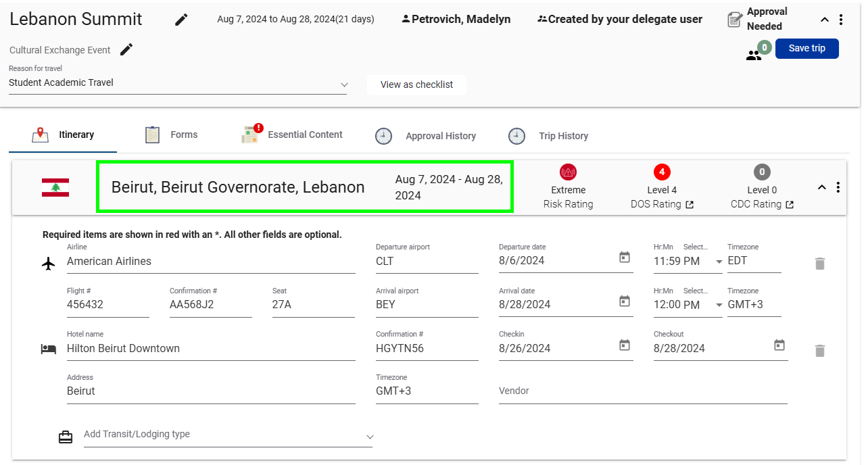Collapse the trip header panel
The height and width of the screenshot is (465, 868).
(x=825, y=20)
